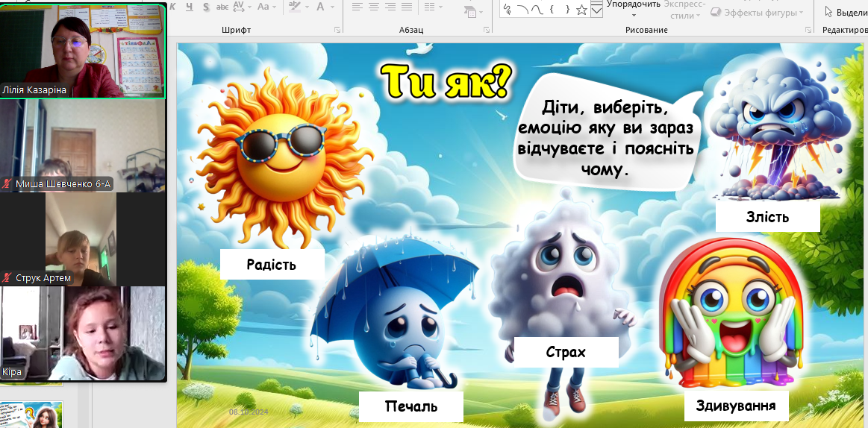Open the next slide thumbnail in panel
Viewport: 868px width, 428px height.
tap(31, 415)
